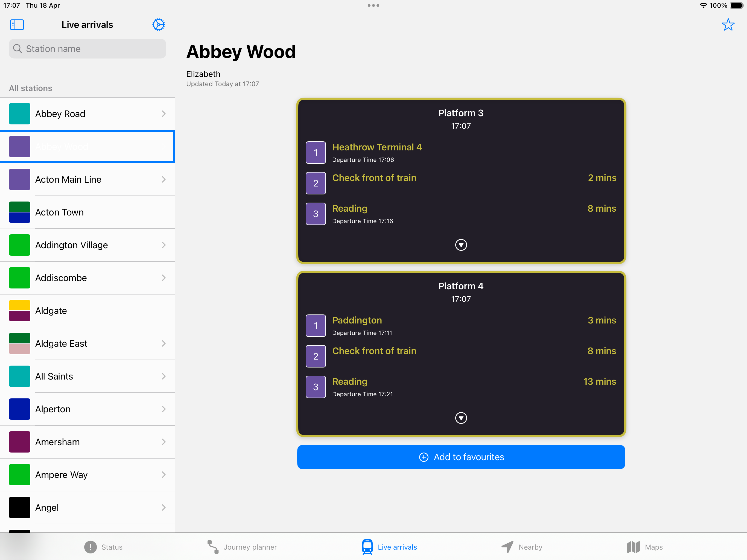Select Aldgate station
This screenshot has width=747, height=560.
point(87,310)
